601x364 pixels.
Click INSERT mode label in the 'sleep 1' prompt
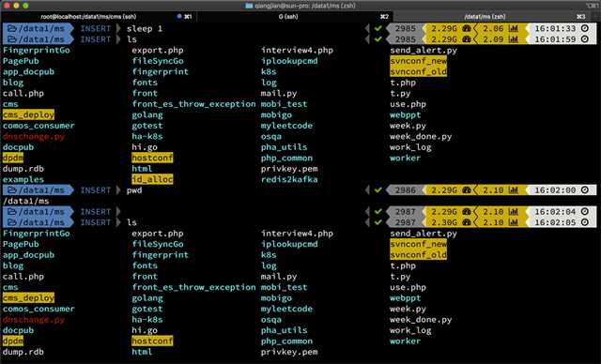(96, 28)
